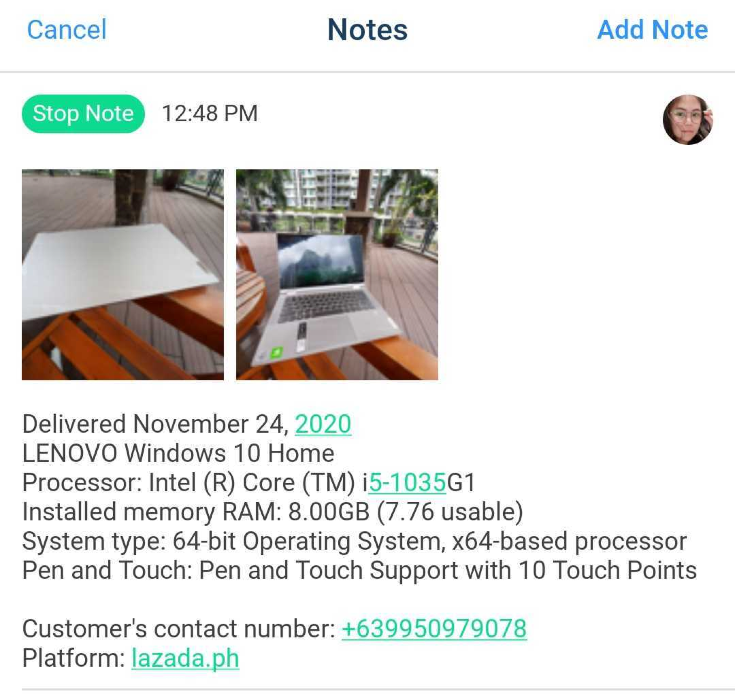
Task: Open the closed laptop photo thumbnail
Action: [123, 274]
